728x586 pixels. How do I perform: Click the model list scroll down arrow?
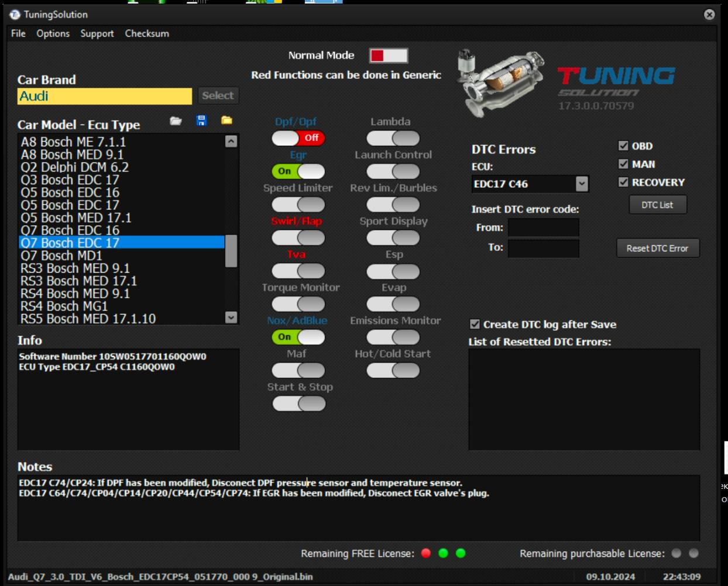231,317
